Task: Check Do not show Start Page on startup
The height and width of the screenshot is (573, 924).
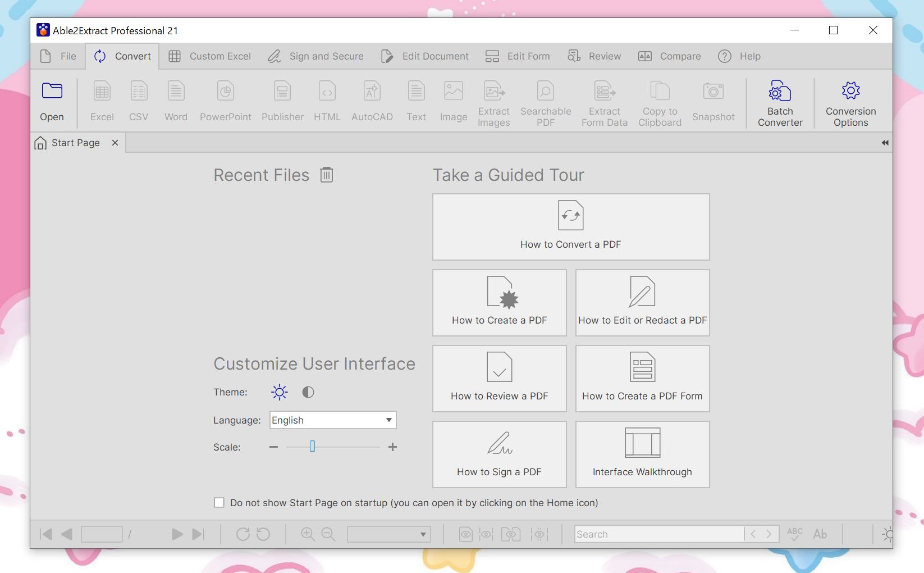Action: click(219, 503)
